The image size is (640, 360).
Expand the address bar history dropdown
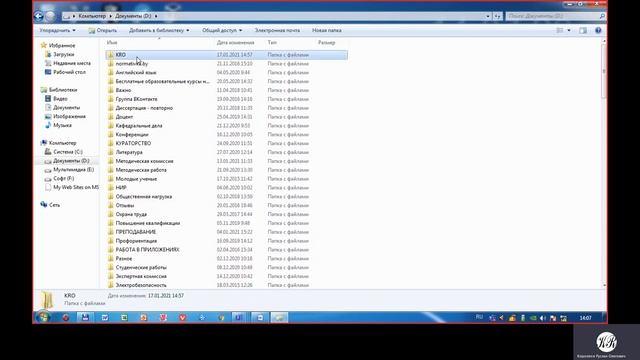point(488,16)
